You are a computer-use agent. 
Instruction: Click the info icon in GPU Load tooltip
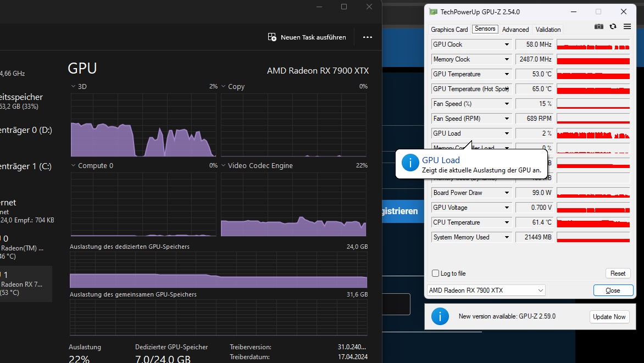[x=410, y=163]
